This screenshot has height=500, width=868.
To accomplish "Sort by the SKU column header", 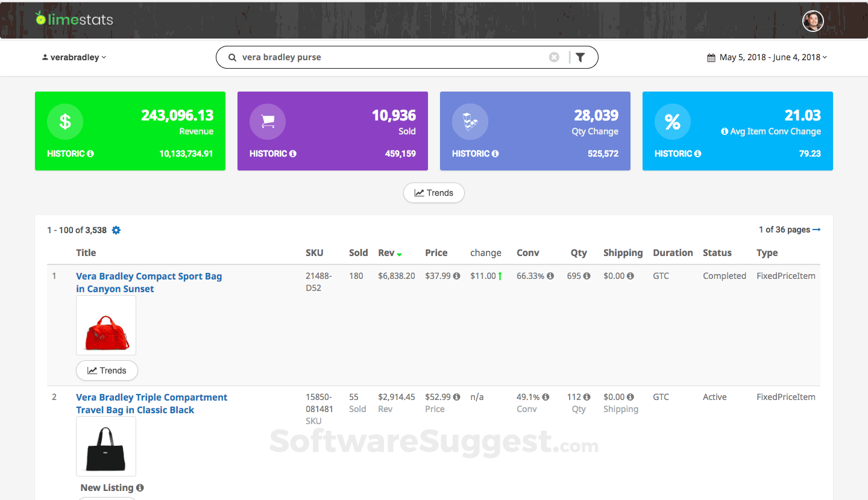I will [x=315, y=253].
